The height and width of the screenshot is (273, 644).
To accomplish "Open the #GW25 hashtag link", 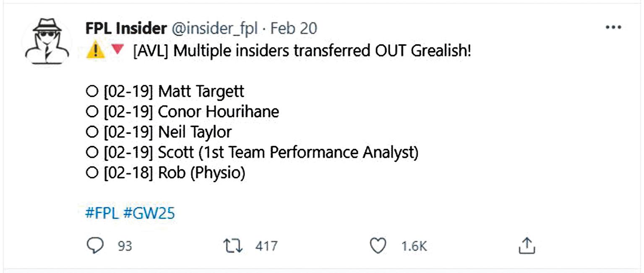I will click(149, 213).
